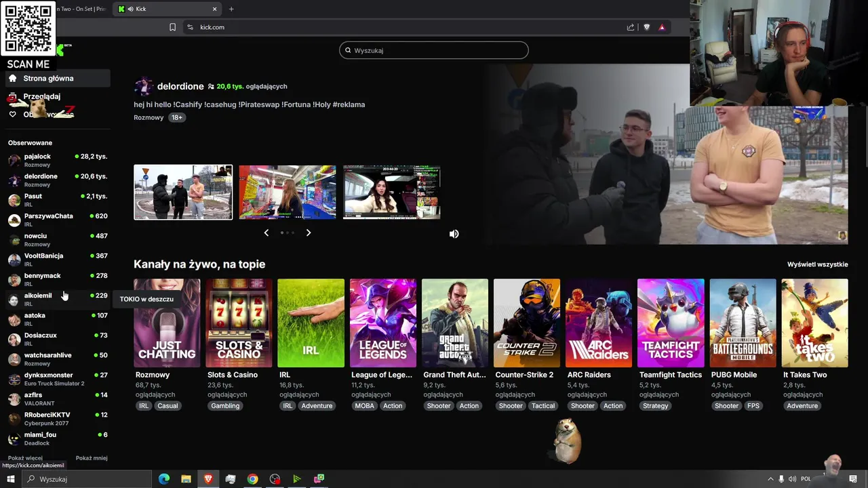Click FPS tag under PUBG Mobile
Screen dimensions: 868x488
753,406
